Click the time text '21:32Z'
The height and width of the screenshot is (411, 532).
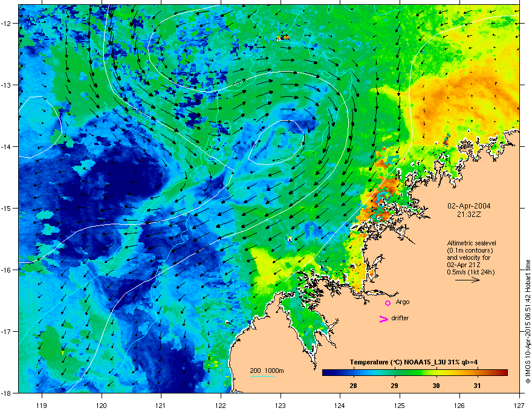tap(469, 215)
